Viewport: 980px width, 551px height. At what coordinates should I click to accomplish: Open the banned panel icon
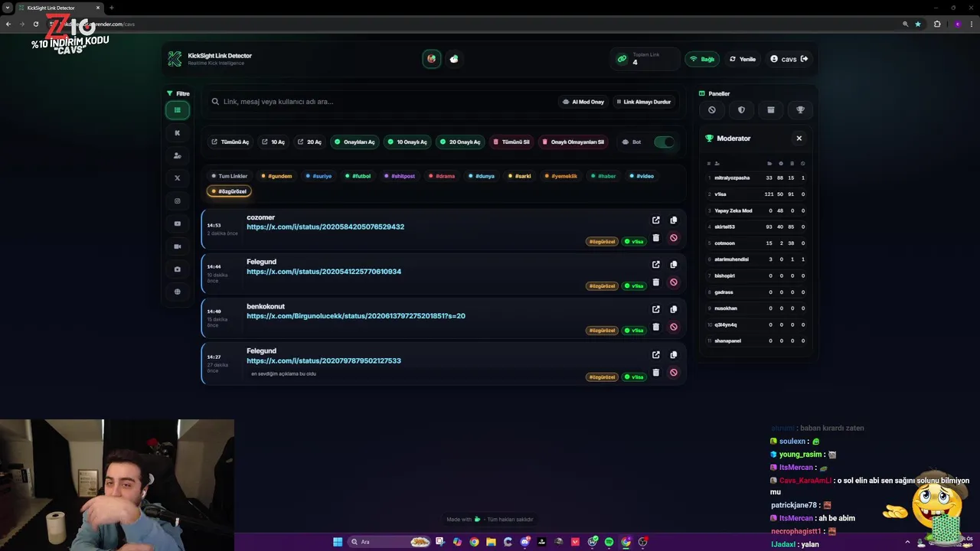[712, 110]
